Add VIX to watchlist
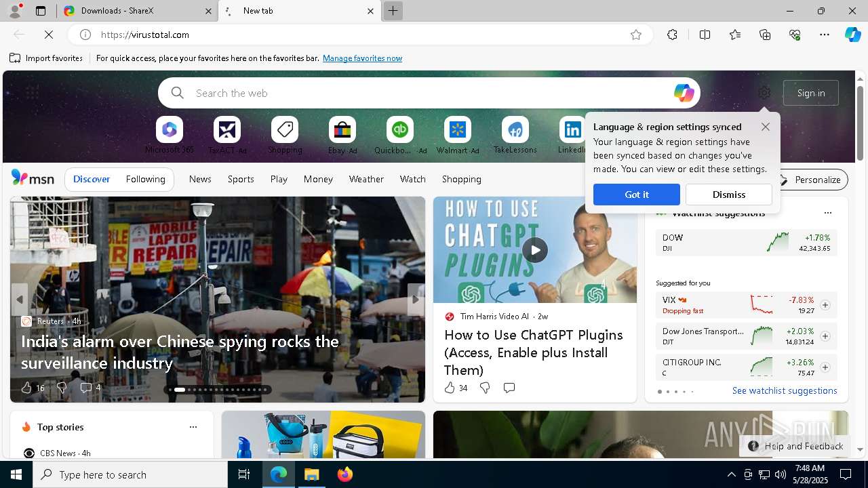 click(x=825, y=305)
